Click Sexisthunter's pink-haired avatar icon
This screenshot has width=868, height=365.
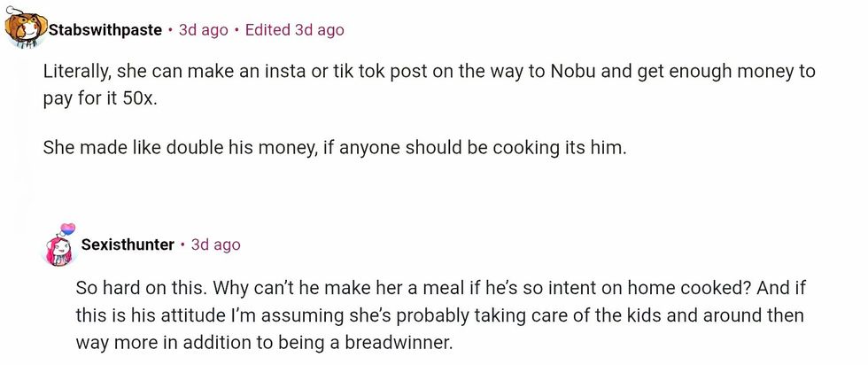(x=58, y=245)
